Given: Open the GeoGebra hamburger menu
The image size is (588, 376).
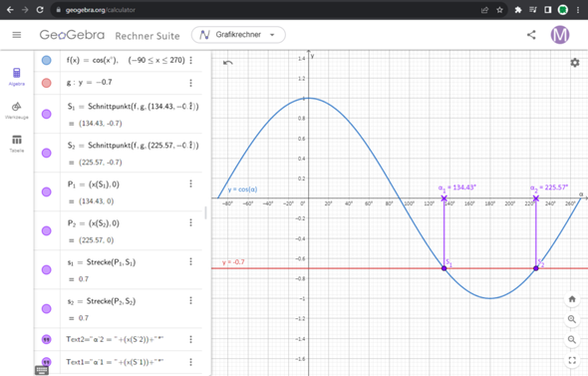Looking at the screenshot, I should click(17, 35).
